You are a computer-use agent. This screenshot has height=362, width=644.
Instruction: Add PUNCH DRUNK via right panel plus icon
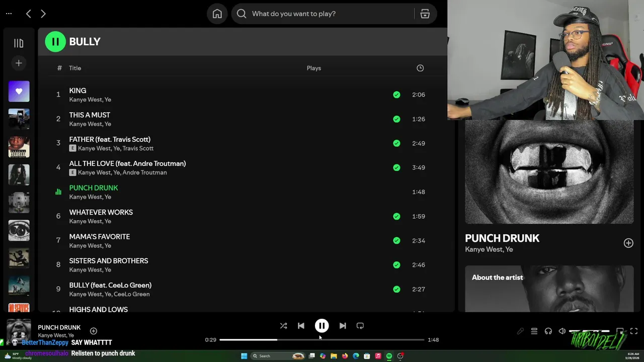[628, 243]
